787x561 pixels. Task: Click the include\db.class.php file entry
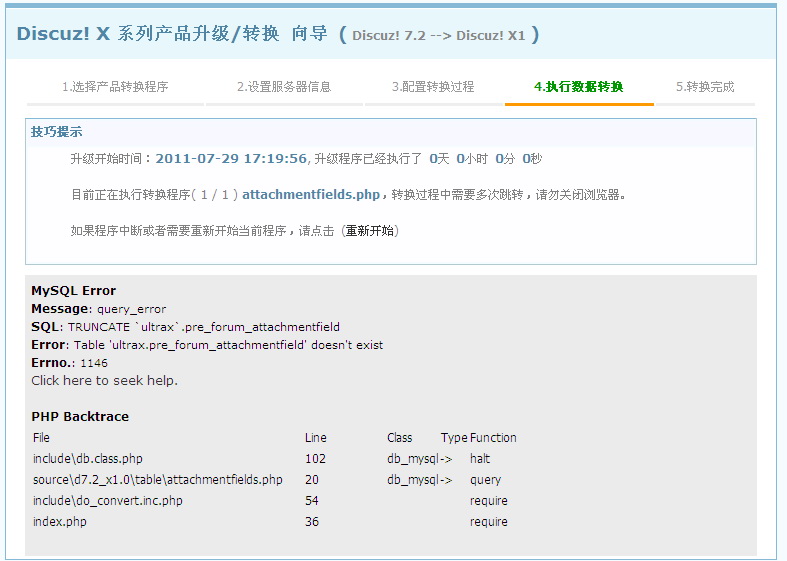pos(87,459)
